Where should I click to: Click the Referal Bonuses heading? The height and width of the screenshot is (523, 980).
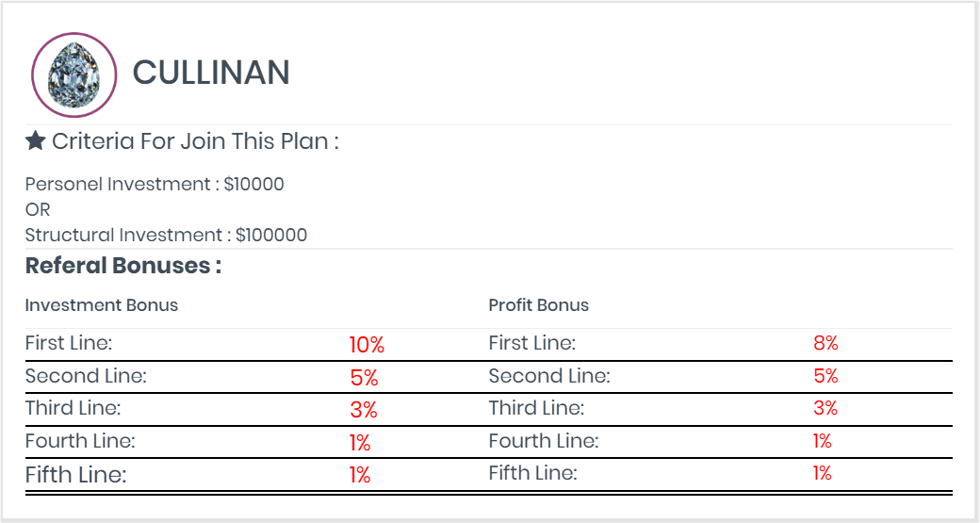(123, 266)
